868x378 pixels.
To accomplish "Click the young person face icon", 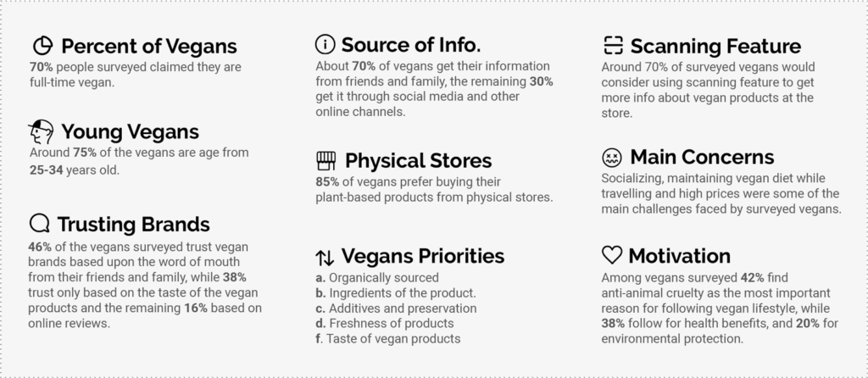I will 41,131.
